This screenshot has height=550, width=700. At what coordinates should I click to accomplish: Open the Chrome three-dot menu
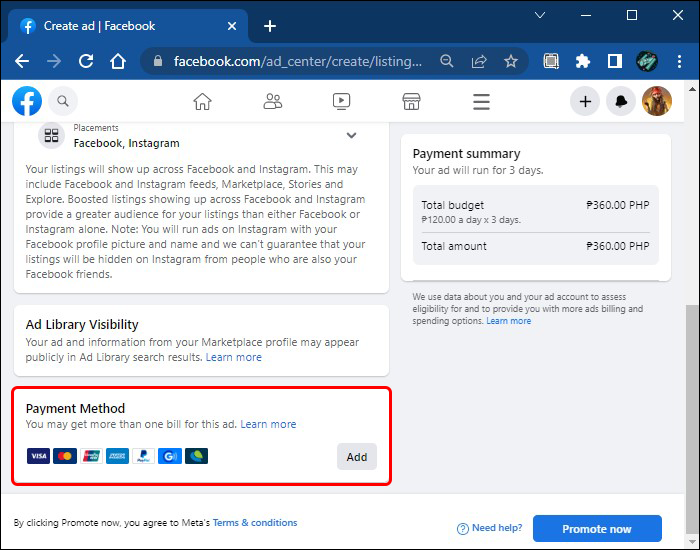679,61
